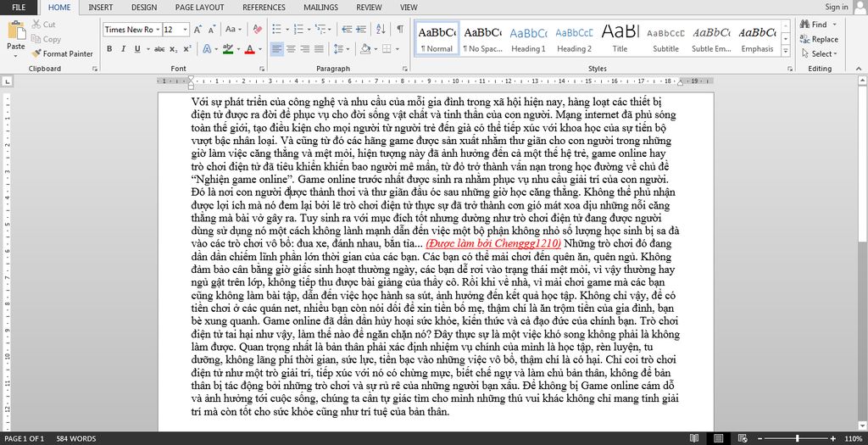Open the font name dropdown
The width and height of the screenshot is (868, 445).
(158, 30)
